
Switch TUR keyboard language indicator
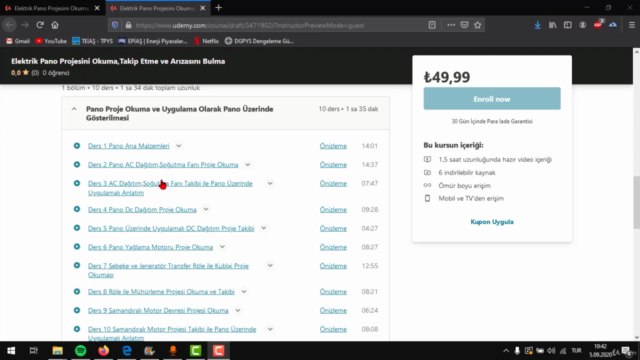(x=576, y=351)
